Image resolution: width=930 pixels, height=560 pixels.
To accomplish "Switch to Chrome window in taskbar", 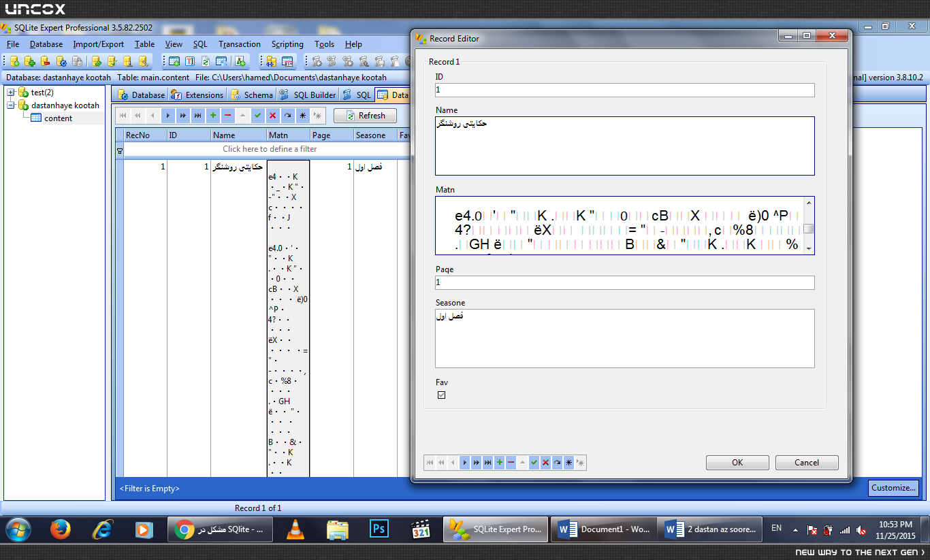I will click(221, 529).
